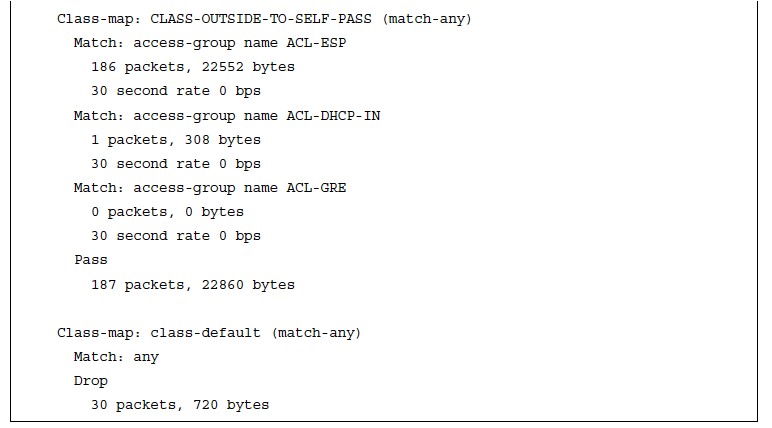Image resolution: width=772 pixels, height=428 pixels.
Task: Click the text '187 packets, 22860 bytes'
Action: tap(193, 285)
